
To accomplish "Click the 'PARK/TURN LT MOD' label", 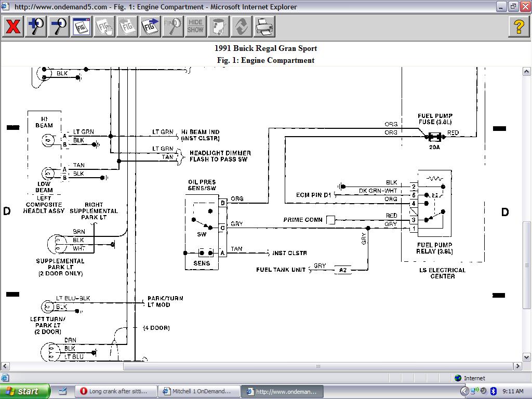I will [165, 302].
